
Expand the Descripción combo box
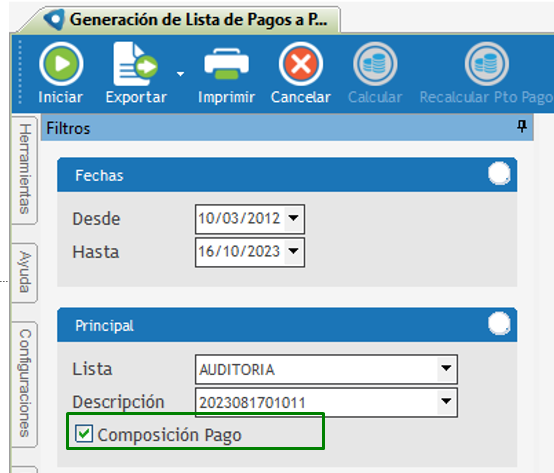446,402
